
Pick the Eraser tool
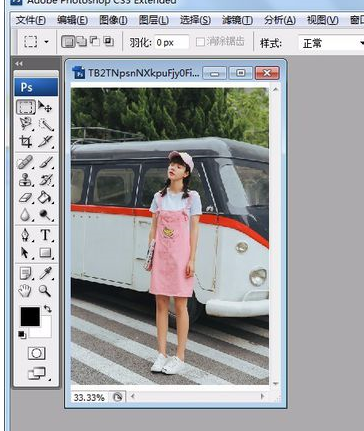pyautogui.click(x=25, y=198)
